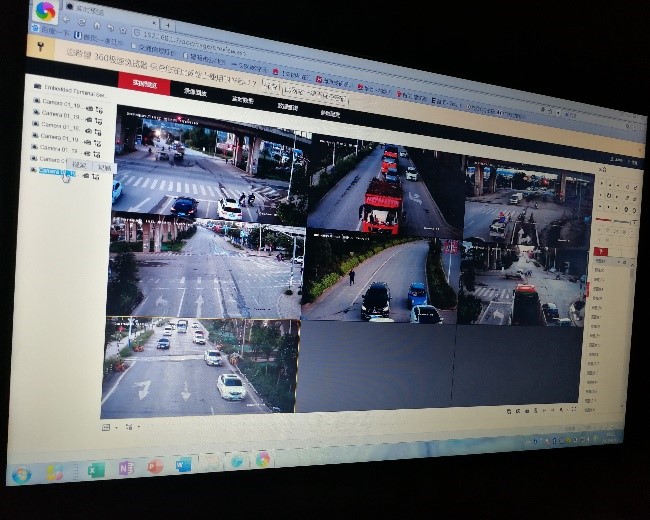Expand the red preset panel on the right
650x520 pixels.
(x=599, y=251)
